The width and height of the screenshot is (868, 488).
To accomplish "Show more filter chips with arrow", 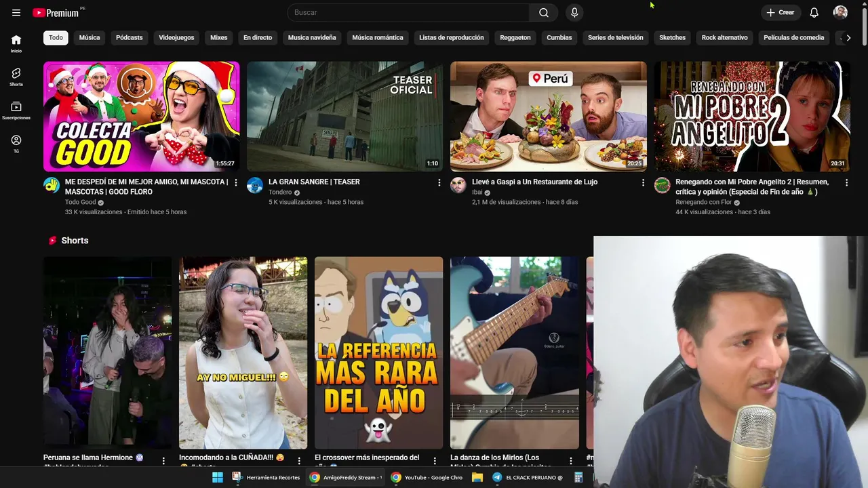I will point(848,37).
